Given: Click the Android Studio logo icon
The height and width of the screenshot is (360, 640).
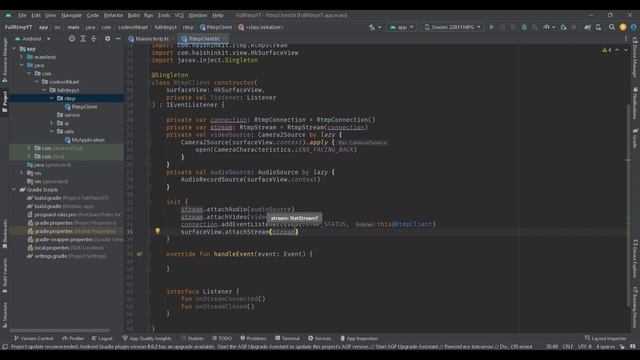Looking at the screenshot, I should point(8,15).
